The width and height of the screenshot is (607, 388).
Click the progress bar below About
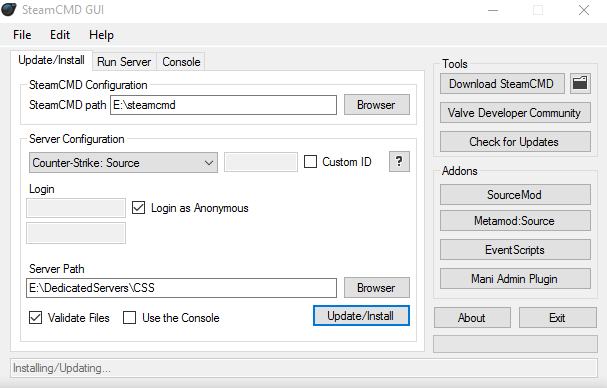pyautogui.click(x=515, y=344)
